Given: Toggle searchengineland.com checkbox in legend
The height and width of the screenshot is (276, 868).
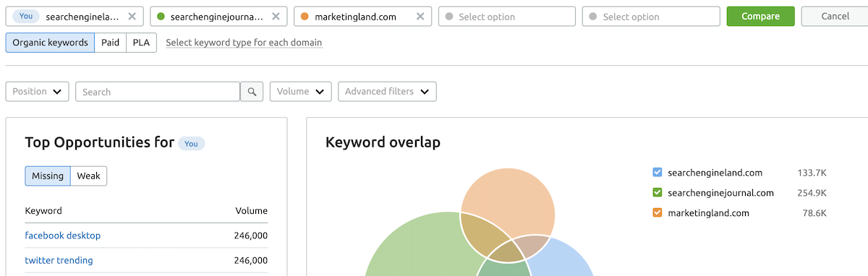Looking at the screenshot, I should [x=658, y=173].
